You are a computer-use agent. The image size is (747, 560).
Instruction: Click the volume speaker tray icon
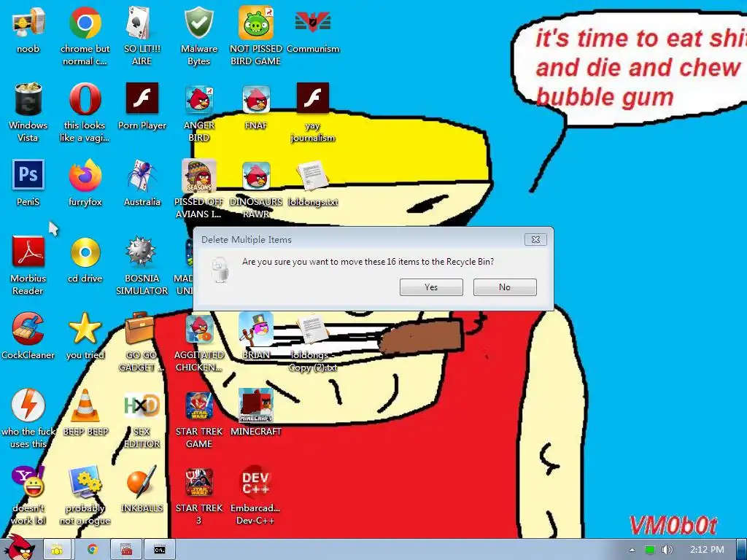(667, 550)
